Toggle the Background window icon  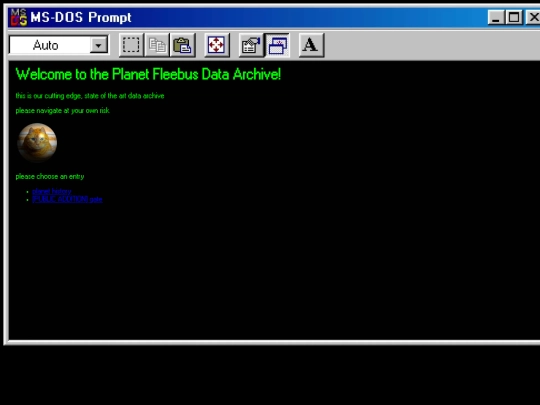point(277,45)
